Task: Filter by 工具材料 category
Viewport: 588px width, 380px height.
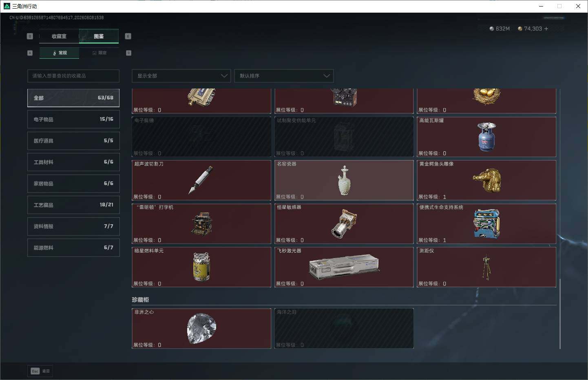Action: click(x=73, y=162)
